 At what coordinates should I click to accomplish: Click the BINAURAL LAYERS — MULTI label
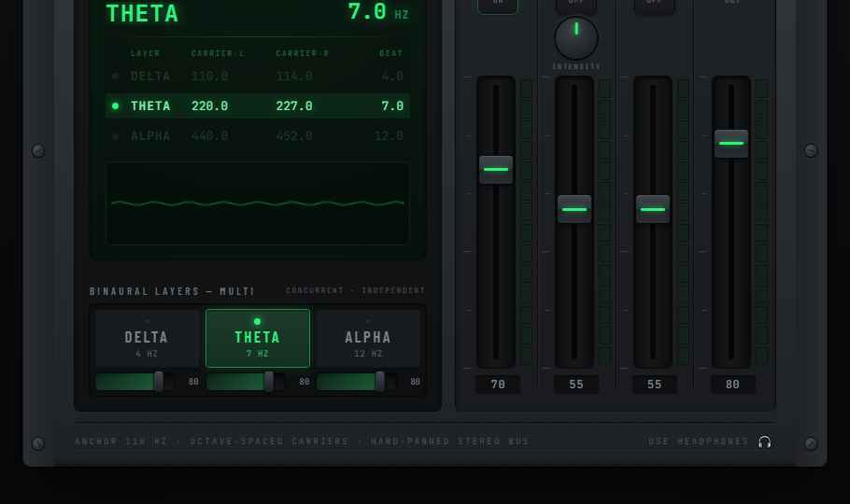172,291
